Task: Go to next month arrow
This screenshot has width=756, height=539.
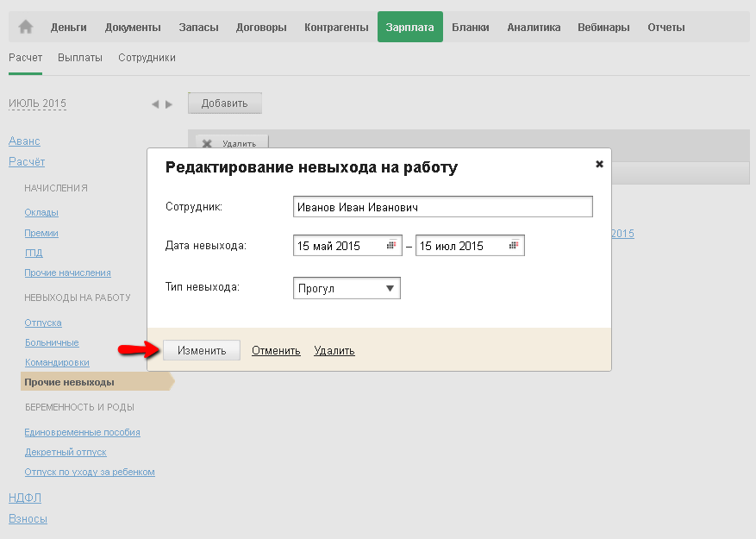Action: tap(169, 104)
